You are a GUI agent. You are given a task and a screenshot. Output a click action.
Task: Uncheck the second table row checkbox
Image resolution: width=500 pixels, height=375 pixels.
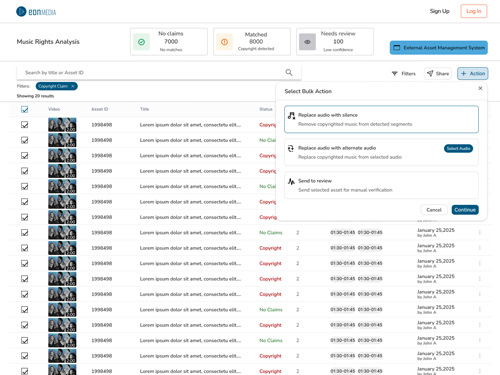click(x=25, y=140)
